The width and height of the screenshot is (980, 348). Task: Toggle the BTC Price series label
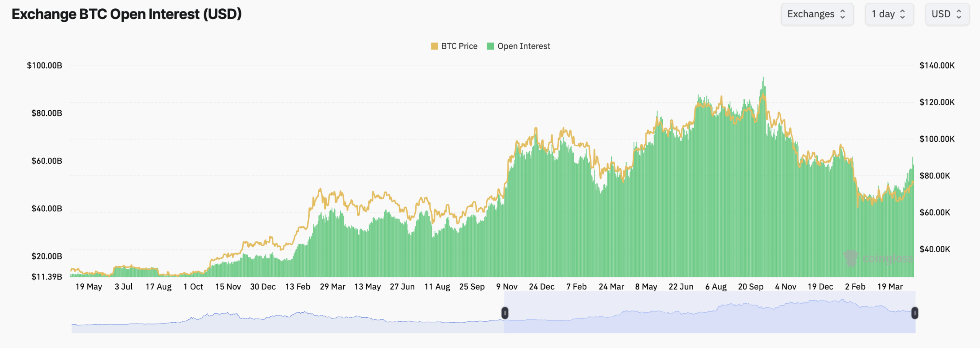coord(459,46)
